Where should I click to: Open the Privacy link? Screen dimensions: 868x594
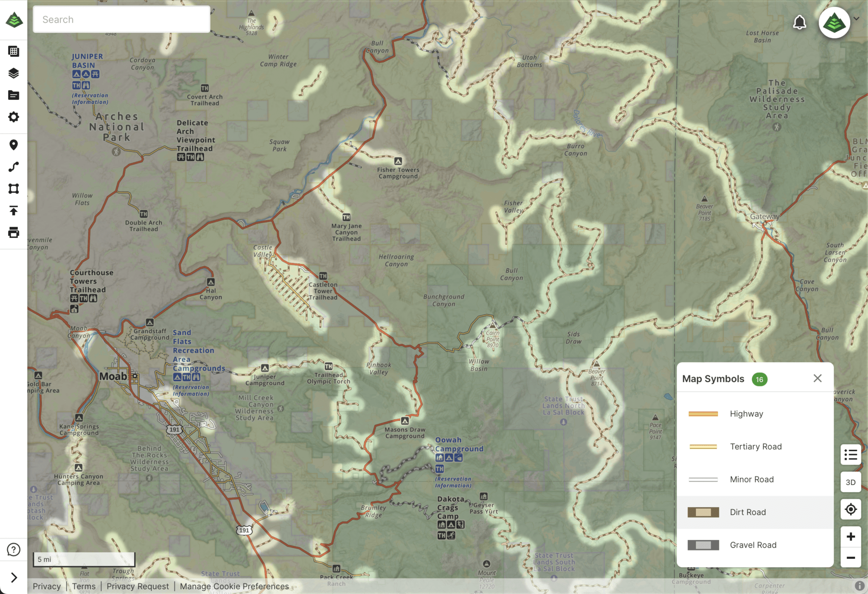tap(47, 586)
